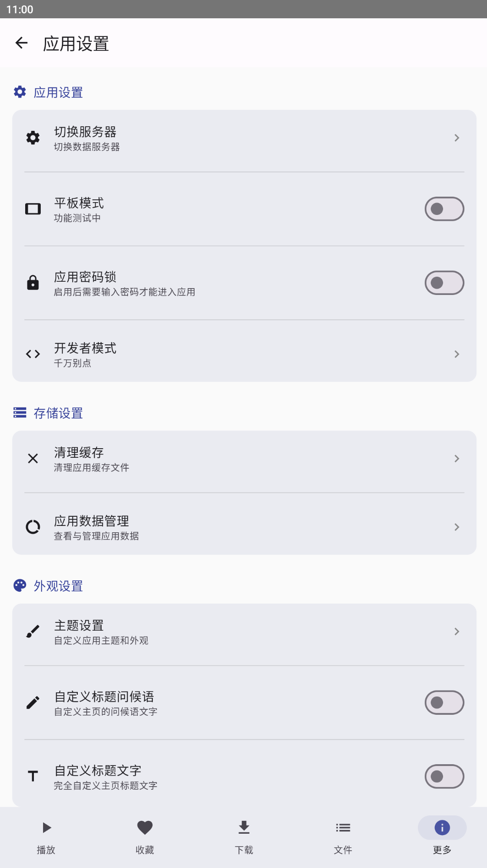Open the 开发者模式 title text

tap(85, 348)
